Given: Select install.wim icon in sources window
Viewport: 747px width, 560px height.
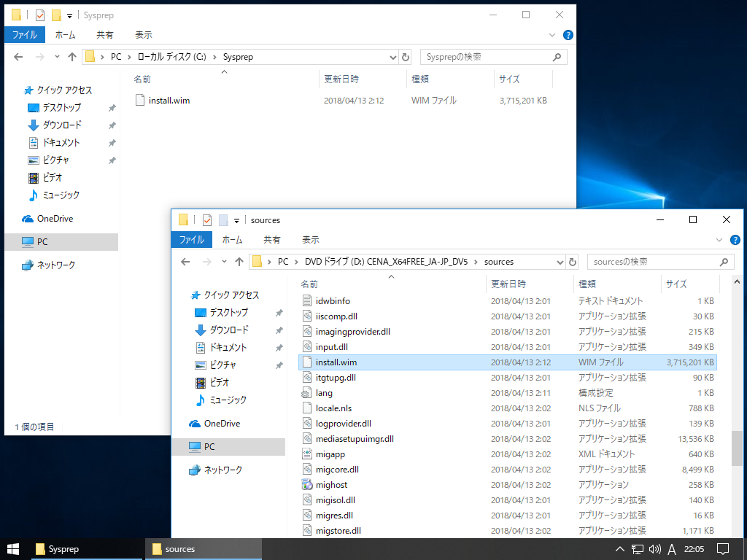Looking at the screenshot, I should tap(307, 362).
